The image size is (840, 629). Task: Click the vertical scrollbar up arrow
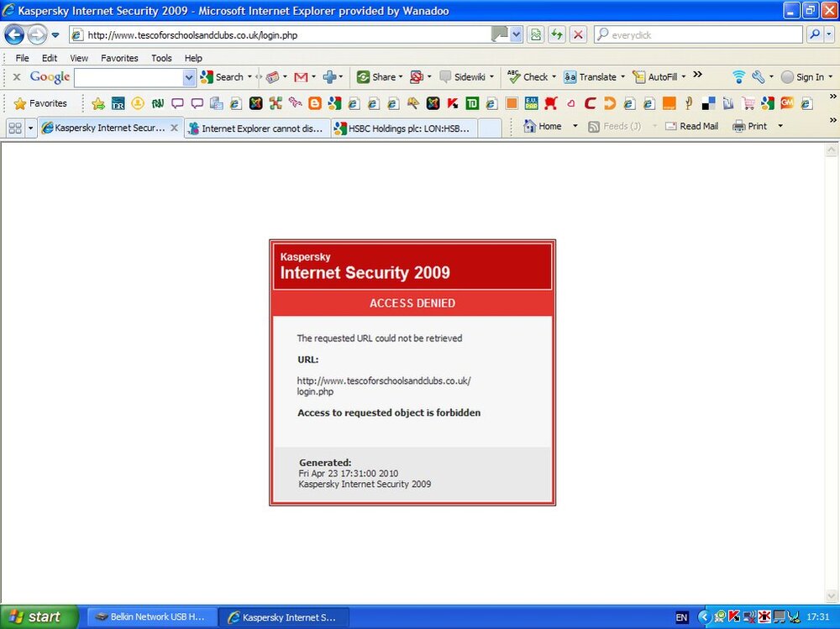(832, 149)
